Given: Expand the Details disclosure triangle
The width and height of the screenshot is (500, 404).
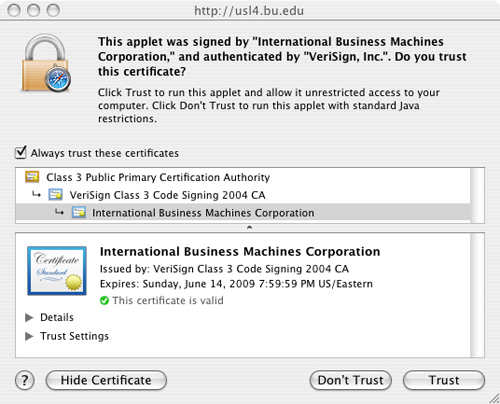Looking at the screenshot, I should 29,317.
